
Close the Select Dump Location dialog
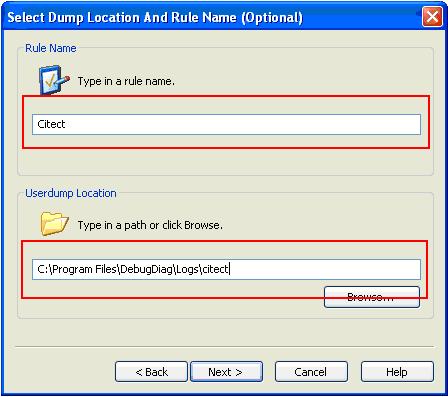[432, 17]
